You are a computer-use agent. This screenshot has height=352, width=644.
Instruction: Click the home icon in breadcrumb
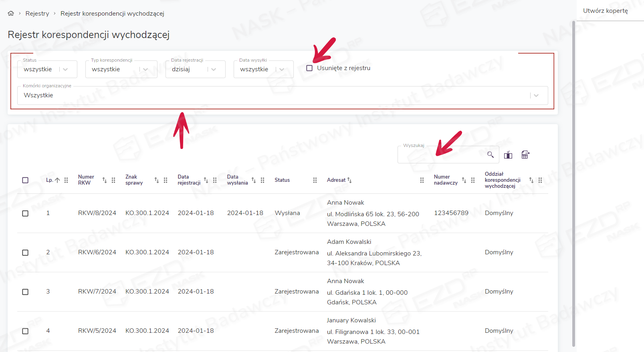[11, 14]
